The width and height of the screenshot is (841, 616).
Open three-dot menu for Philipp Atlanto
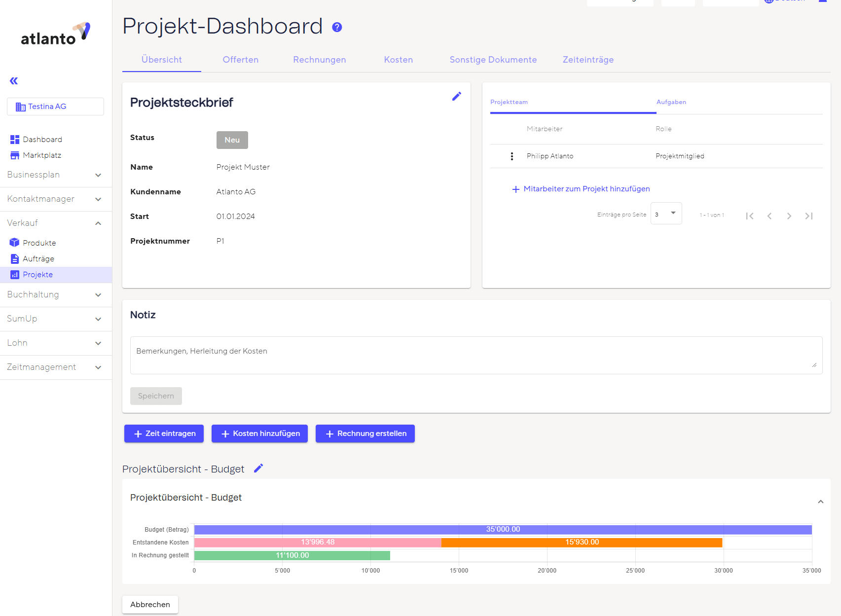click(512, 156)
